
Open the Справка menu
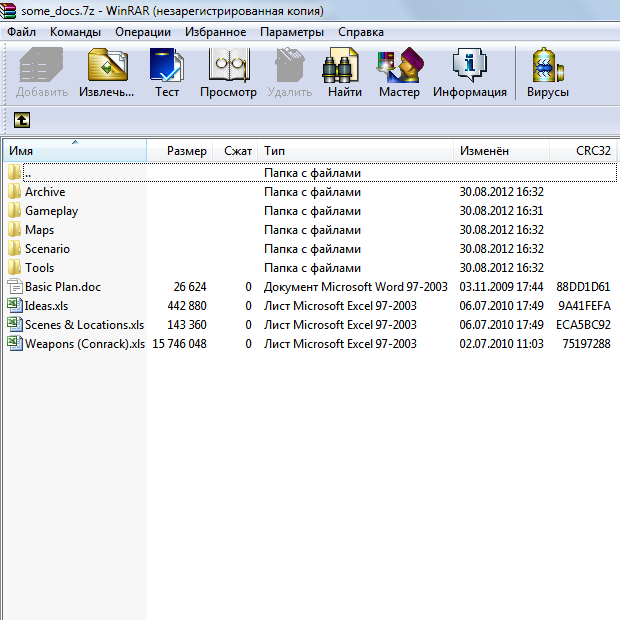pos(361,32)
